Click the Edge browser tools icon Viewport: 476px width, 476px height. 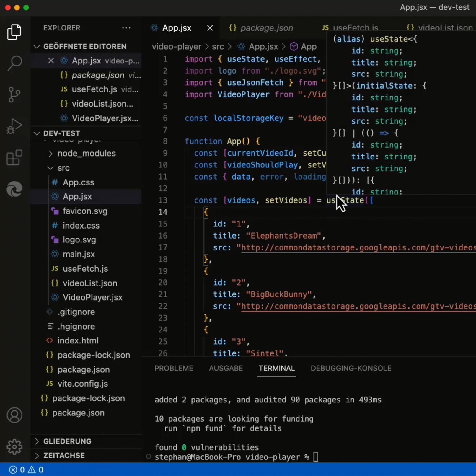click(14, 189)
